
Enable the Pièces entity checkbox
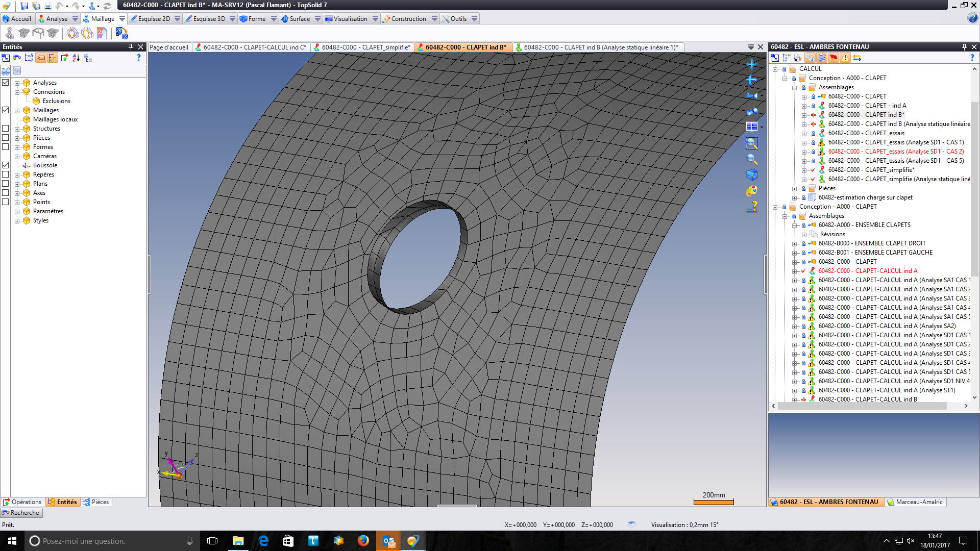[6, 137]
